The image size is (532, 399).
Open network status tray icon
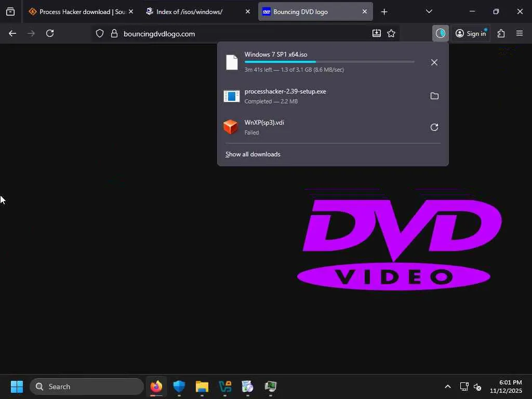pyautogui.click(x=464, y=387)
